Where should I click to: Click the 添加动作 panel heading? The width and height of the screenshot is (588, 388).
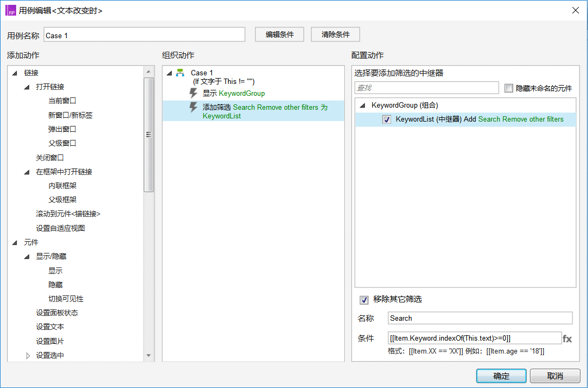23,55
